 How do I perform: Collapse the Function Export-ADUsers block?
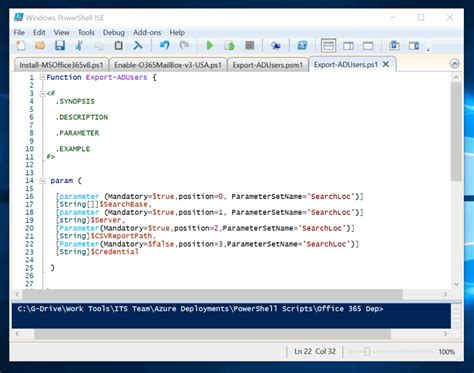click(42, 77)
